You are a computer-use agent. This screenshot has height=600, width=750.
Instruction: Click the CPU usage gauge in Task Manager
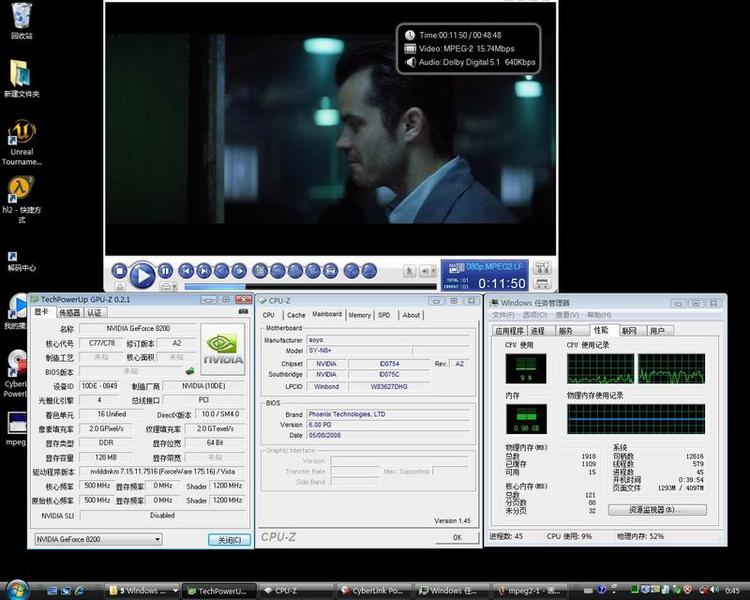(x=526, y=368)
